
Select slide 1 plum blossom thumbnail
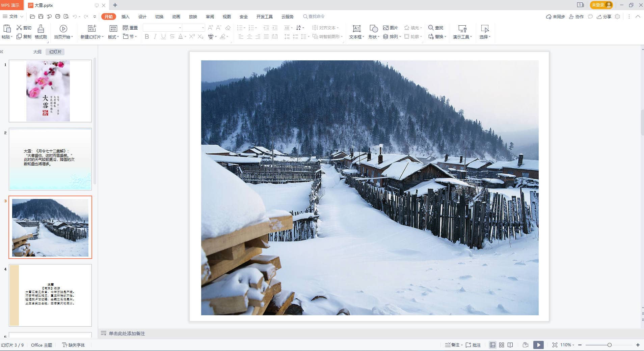click(50, 91)
